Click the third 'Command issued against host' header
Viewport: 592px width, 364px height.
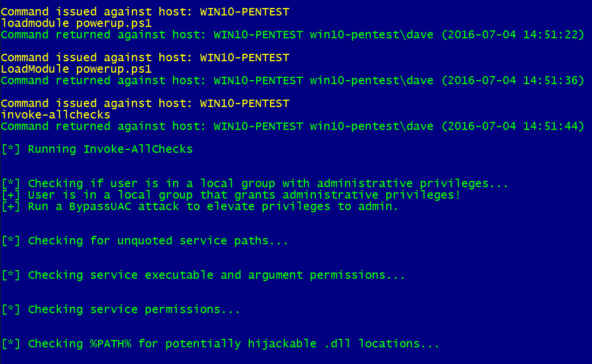145,104
